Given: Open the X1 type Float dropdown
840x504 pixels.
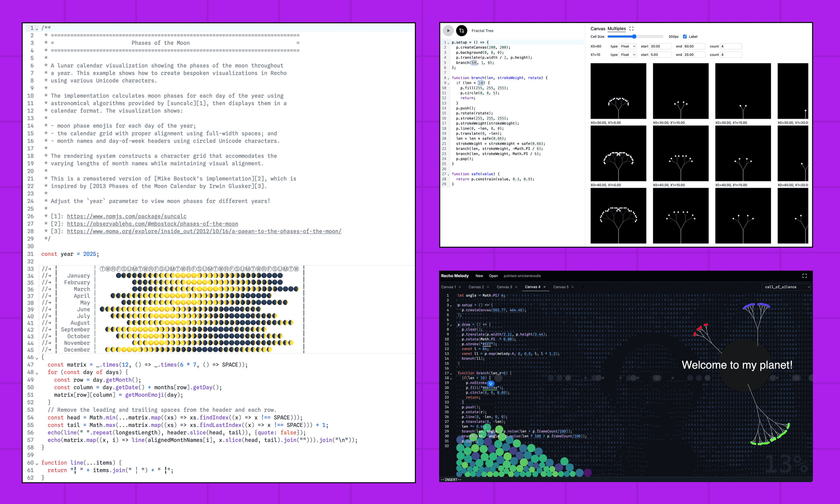Looking at the screenshot, I should tap(628, 55).
